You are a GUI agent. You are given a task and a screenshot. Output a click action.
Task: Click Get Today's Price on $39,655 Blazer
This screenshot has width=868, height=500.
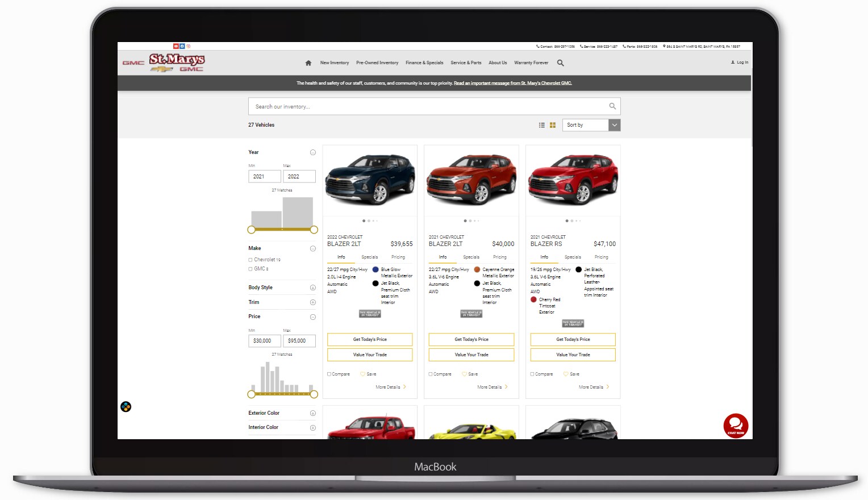click(370, 339)
